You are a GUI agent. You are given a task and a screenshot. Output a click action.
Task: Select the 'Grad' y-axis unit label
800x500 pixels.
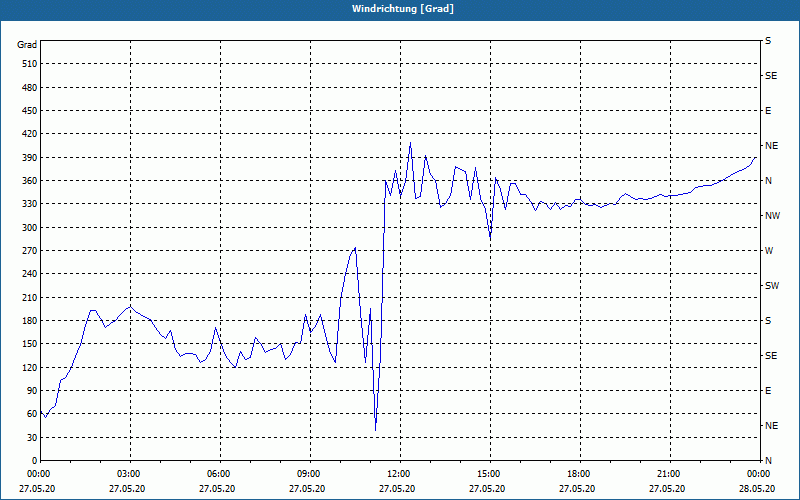pos(27,45)
